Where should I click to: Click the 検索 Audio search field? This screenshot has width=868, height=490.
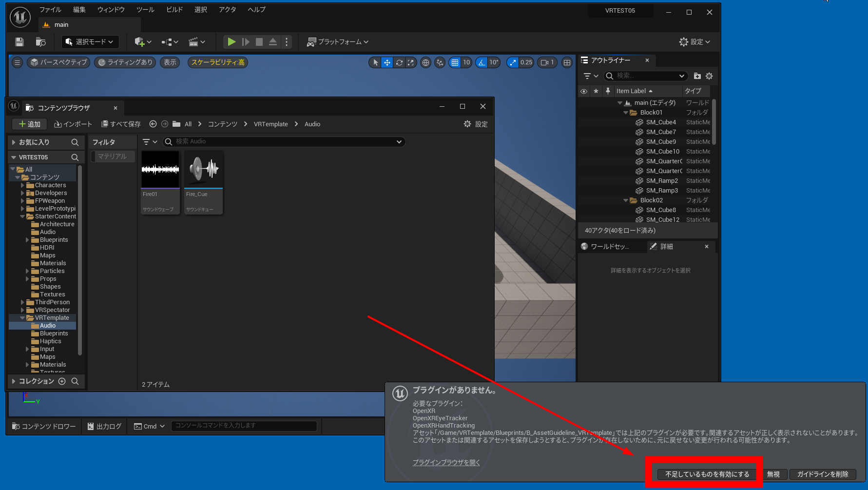(x=283, y=141)
